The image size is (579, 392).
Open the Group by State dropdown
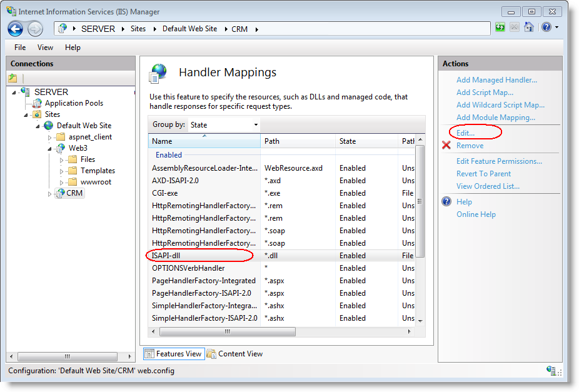[x=224, y=124]
